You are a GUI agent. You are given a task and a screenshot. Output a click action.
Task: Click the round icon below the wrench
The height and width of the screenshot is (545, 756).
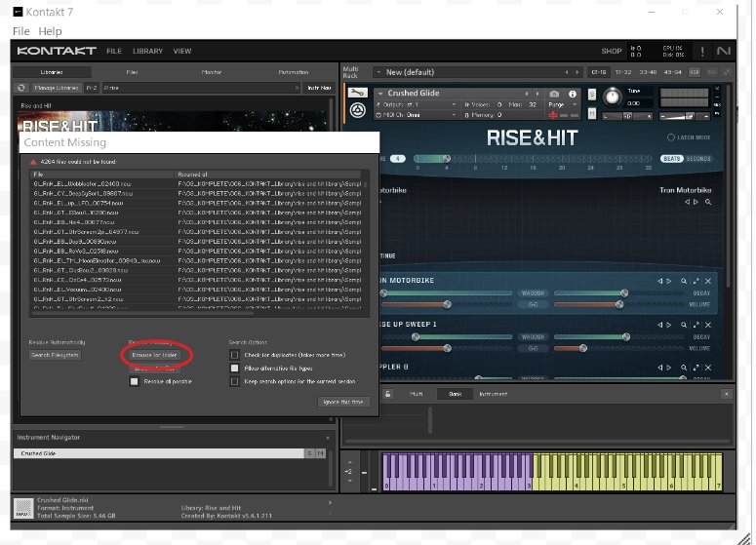357,110
